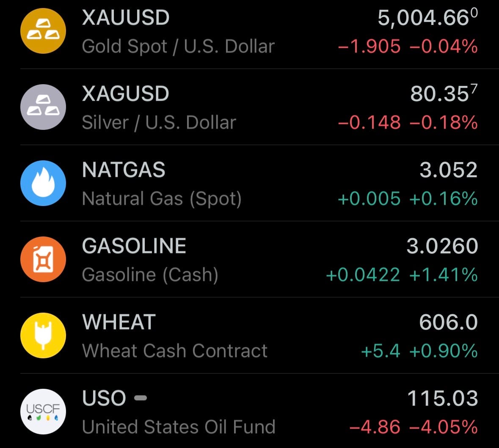Tap the blue flame NATGAS icon

coord(43,183)
